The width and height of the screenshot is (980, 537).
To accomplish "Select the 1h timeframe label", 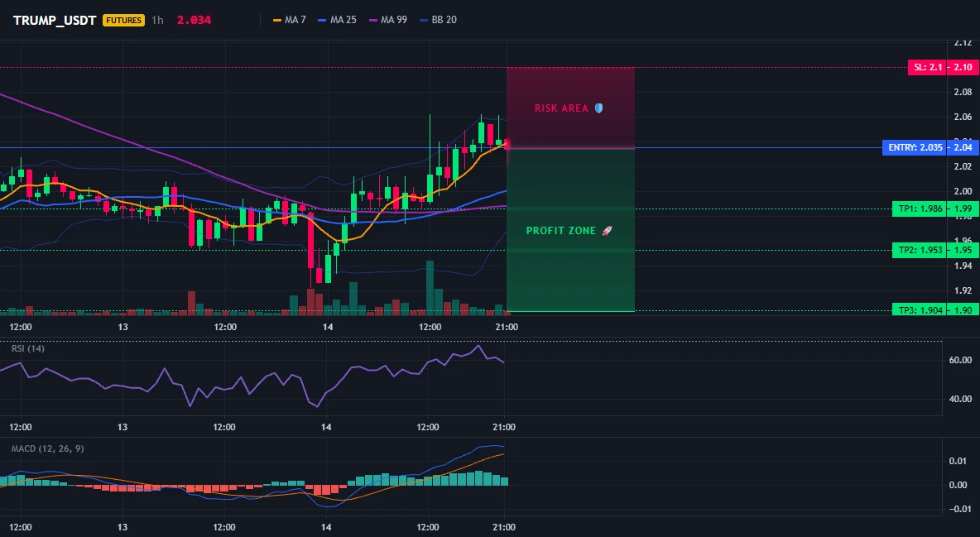I will coord(157,20).
